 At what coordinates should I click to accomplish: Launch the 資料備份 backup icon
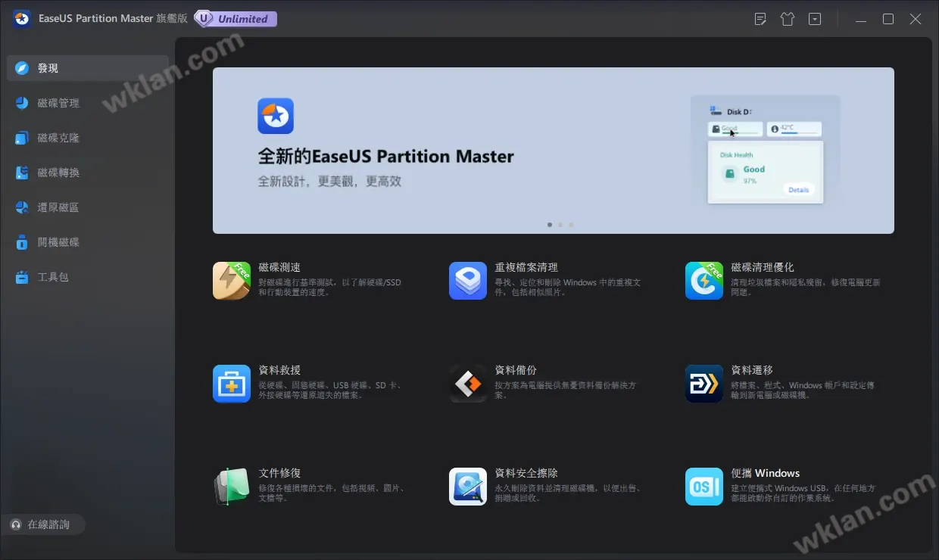point(468,384)
